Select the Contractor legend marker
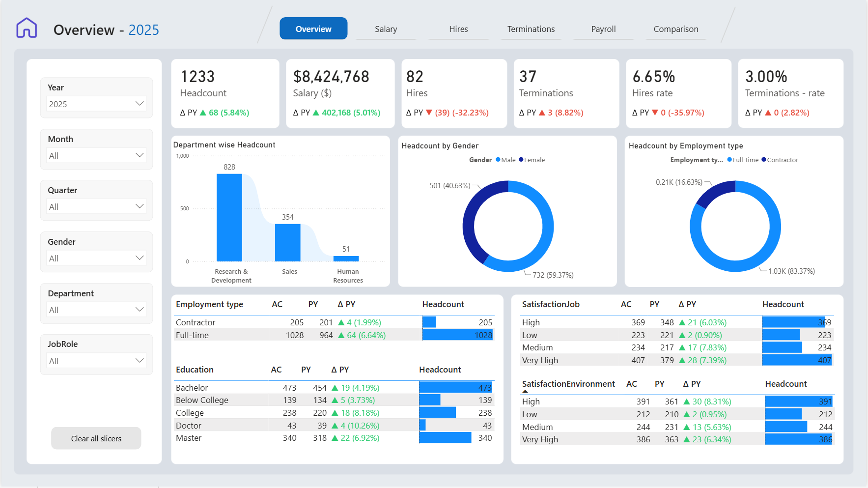868x488 pixels. [764, 160]
